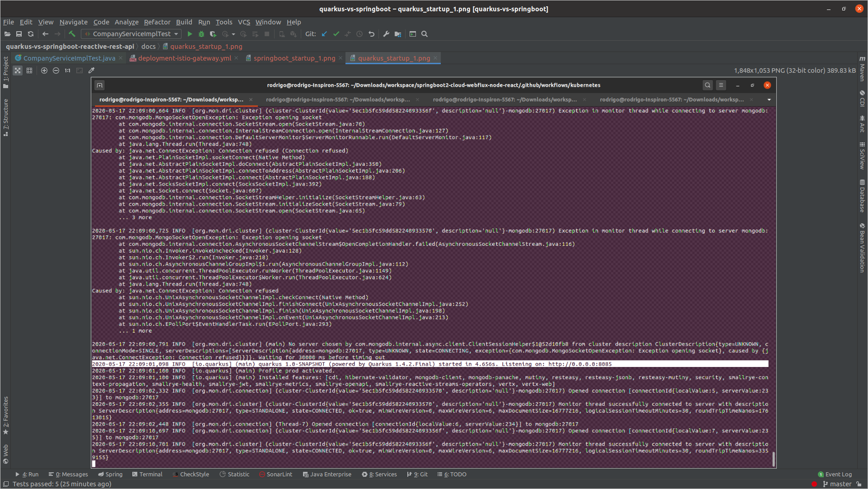Viewport: 868px width, 489px height.
Task: Expand run-with-profiler dropdown arrow
Action: 233,34
